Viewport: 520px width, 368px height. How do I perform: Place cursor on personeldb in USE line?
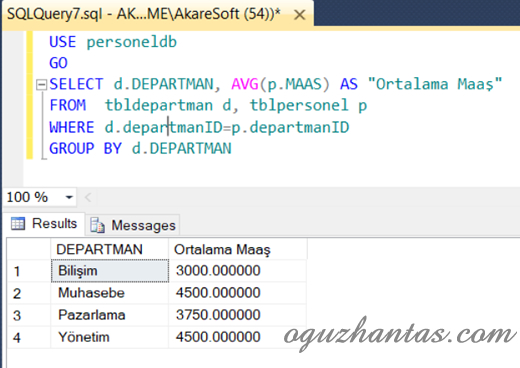(132, 42)
